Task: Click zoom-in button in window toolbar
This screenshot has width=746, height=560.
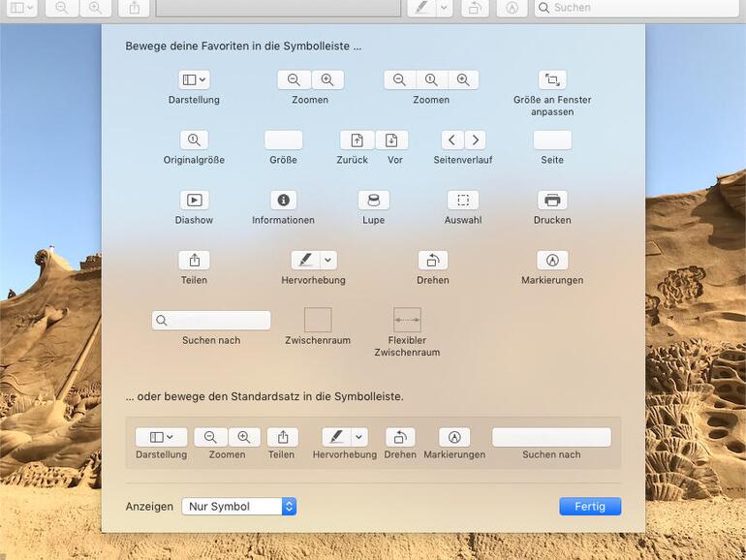Action: point(95,8)
